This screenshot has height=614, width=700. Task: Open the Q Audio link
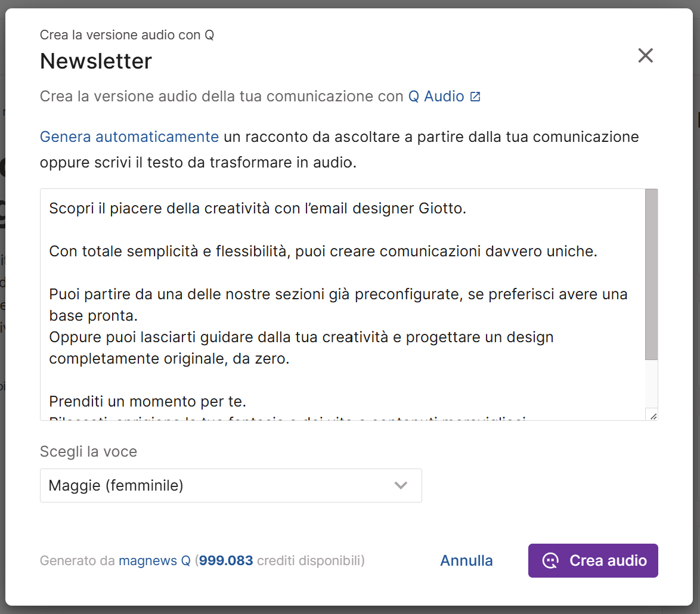pos(436,97)
